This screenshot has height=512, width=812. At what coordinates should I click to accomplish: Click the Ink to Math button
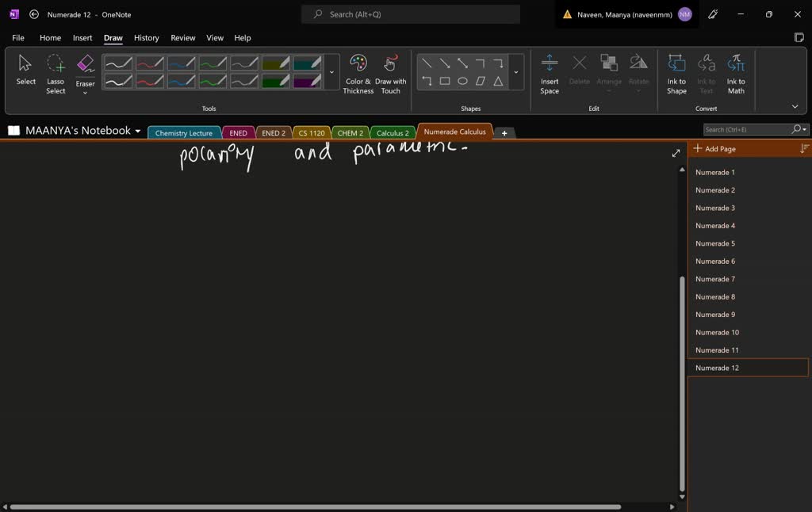[x=736, y=75]
